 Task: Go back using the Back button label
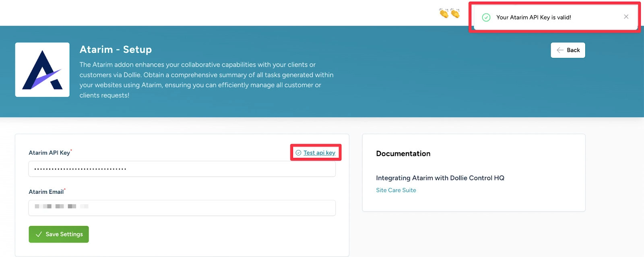pyautogui.click(x=573, y=50)
